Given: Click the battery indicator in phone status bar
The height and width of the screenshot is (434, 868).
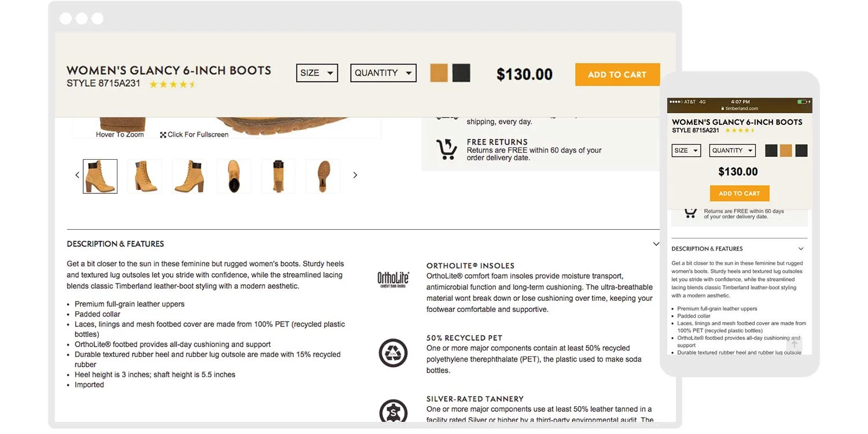Looking at the screenshot, I should 803,102.
